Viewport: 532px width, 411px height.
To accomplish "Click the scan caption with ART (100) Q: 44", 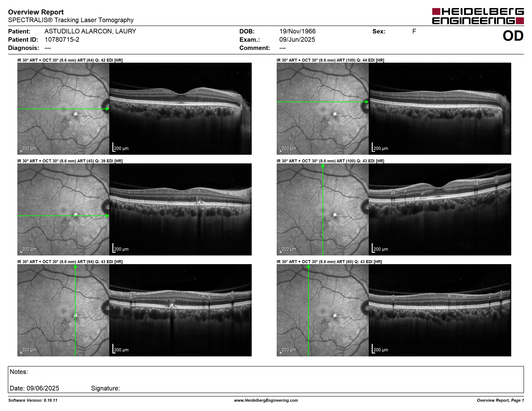I will [330, 60].
